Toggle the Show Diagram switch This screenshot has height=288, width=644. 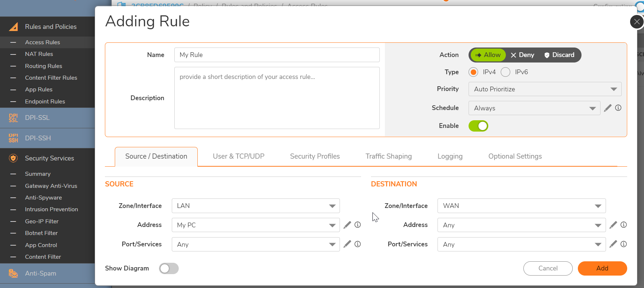(x=169, y=269)
